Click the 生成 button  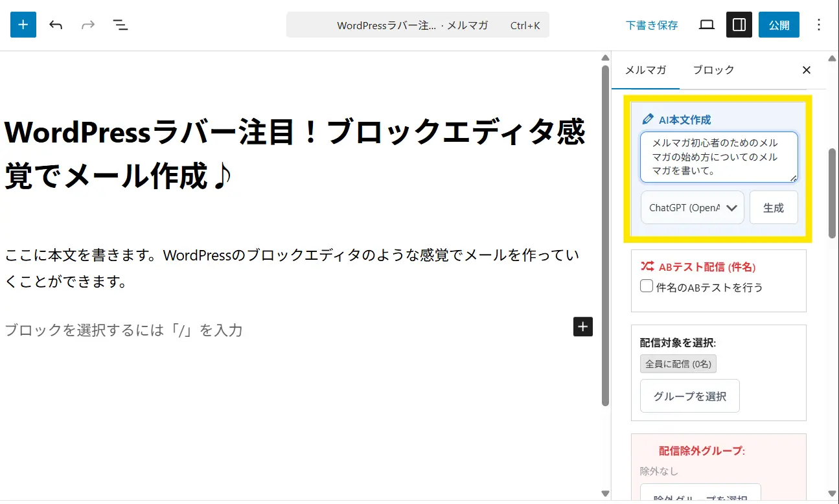(774, 208)
